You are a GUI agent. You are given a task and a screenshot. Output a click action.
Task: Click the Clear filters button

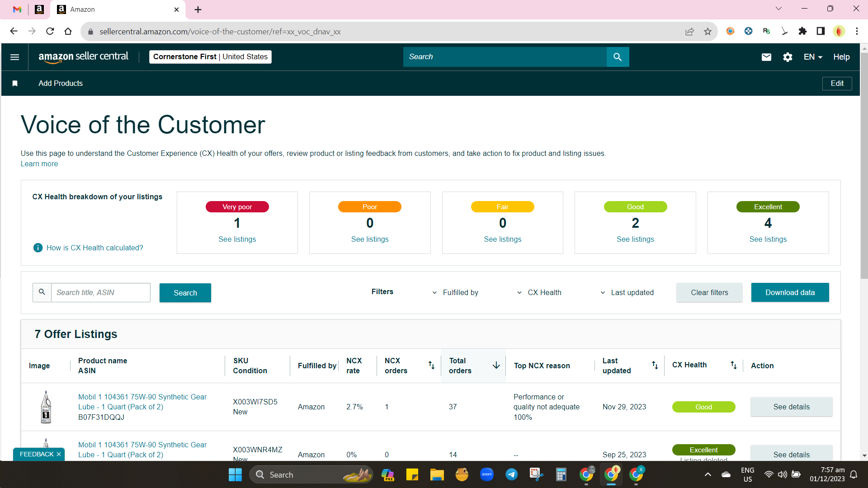click(709, 292)
